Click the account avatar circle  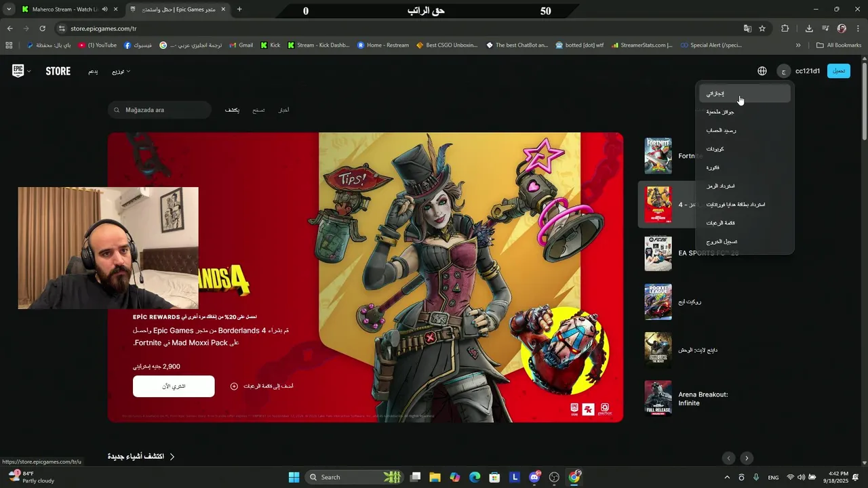(x=784, y=71)
